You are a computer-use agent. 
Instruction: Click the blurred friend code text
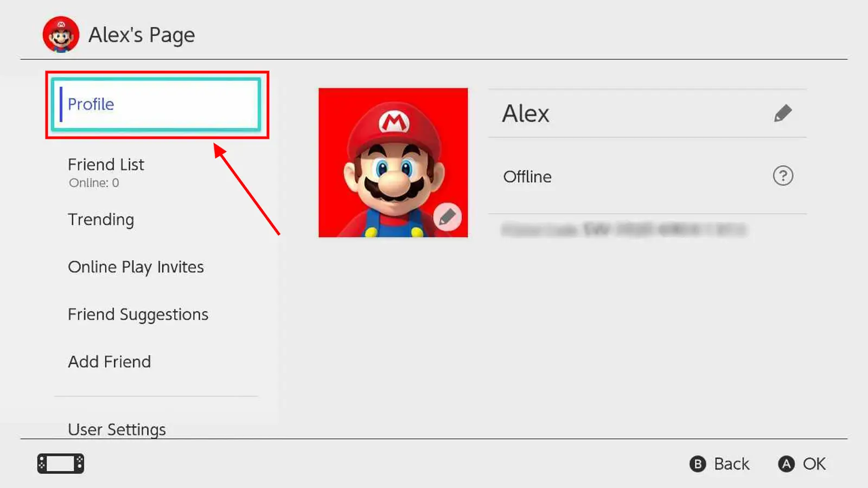tap(624, 230)
